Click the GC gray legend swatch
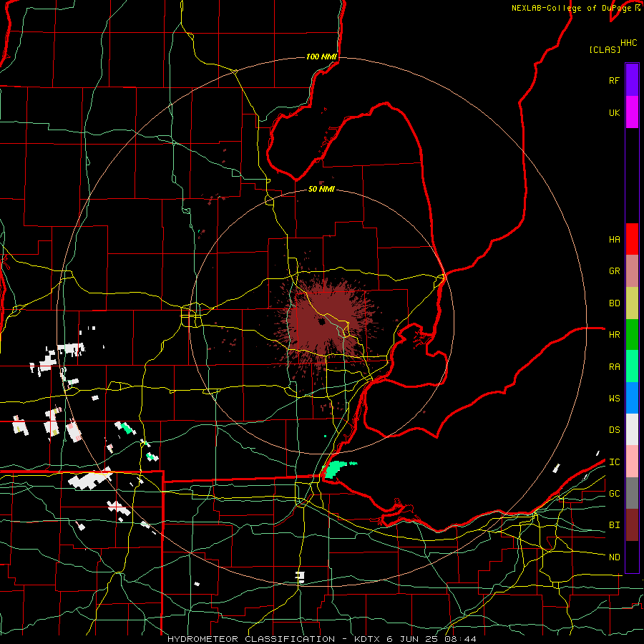The width and height of the screenshot is (644, 644). click(x=632, y=493)
